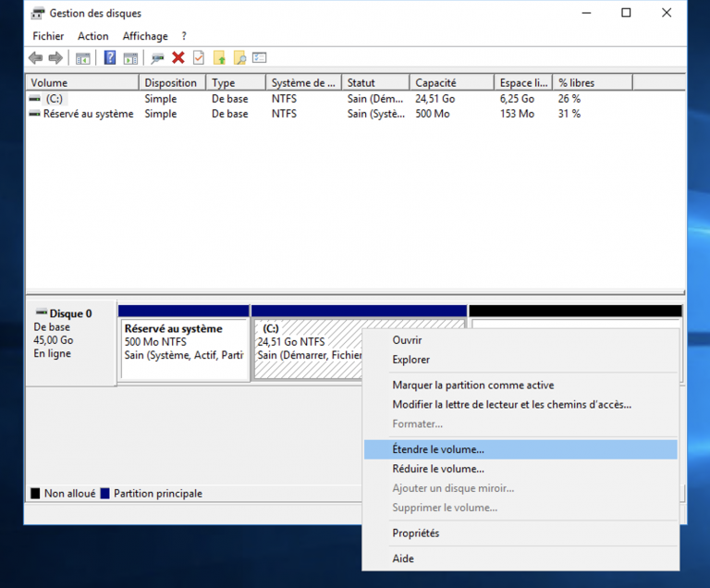Click the drive connect toolbar icon
This screenshot has width=710, height=588.
click(157, 58)
